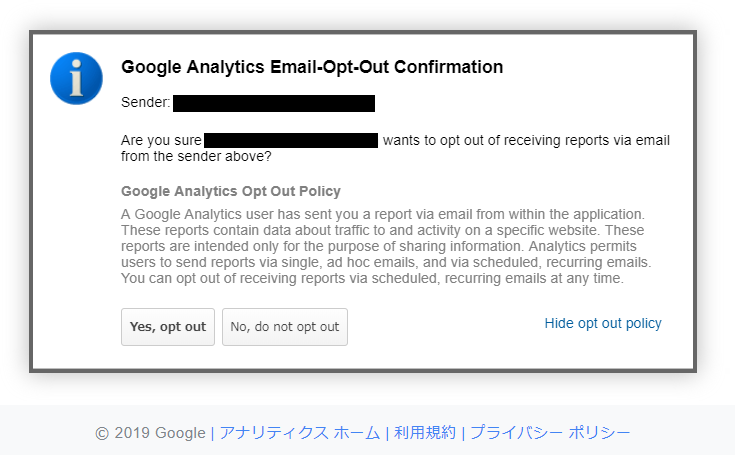
Task: Open the アナリティクス ホーム footer link
Action: point(299,433)
